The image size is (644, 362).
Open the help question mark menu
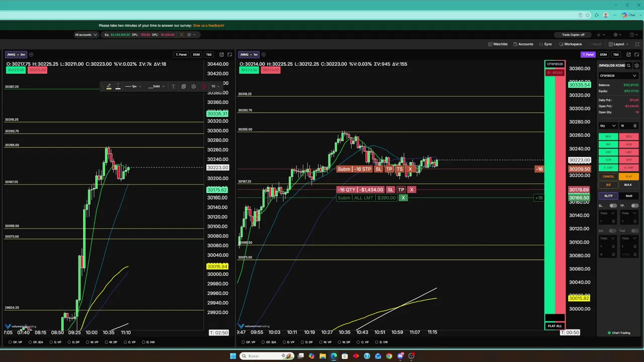pos(632,35)
